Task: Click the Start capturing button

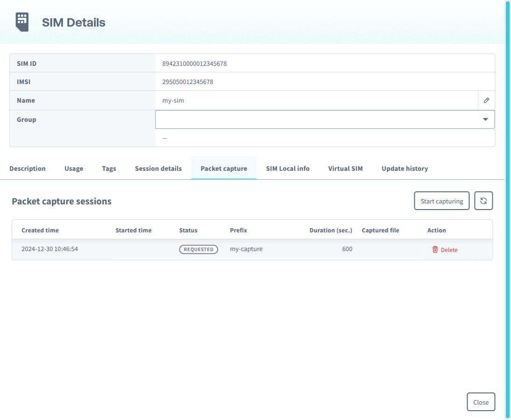Action: (441, 200)
